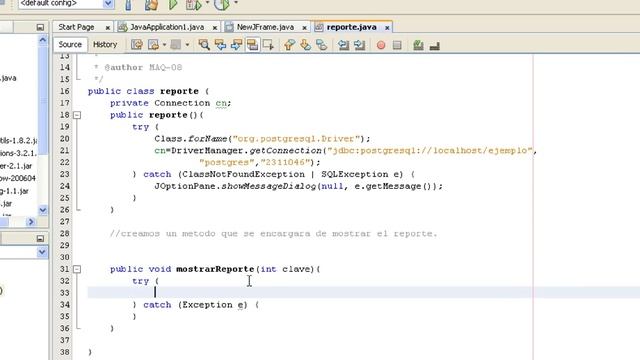Click the Find Selection magnifier icon
The width and height of the screenshot is (640, 360).
point(204,45)
